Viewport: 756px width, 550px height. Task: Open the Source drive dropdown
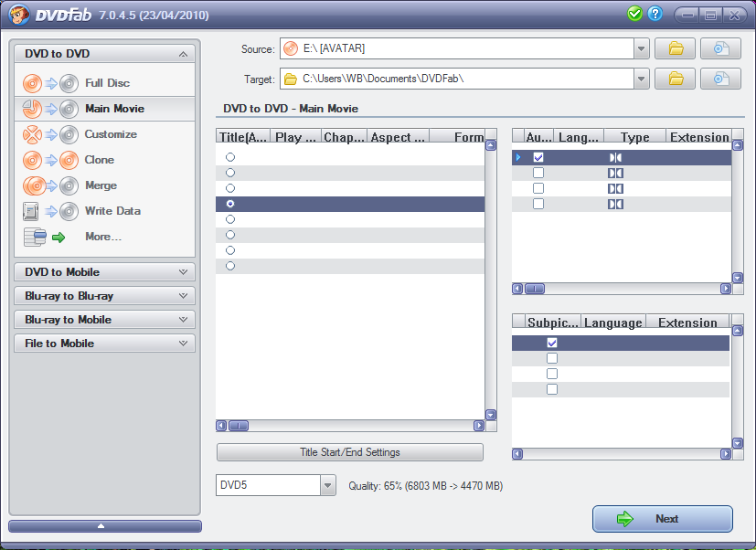pyautogui.click(x=641, y=48)
